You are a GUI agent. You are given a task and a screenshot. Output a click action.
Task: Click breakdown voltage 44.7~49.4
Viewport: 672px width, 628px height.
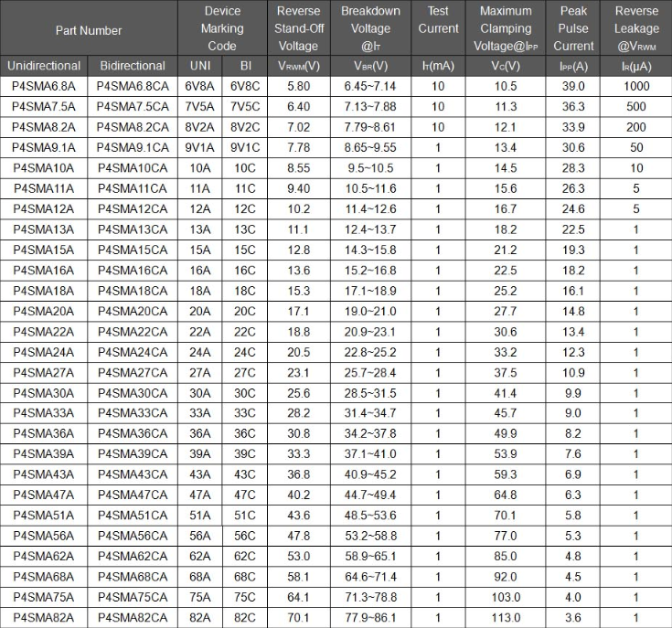[x=370, y=495]
